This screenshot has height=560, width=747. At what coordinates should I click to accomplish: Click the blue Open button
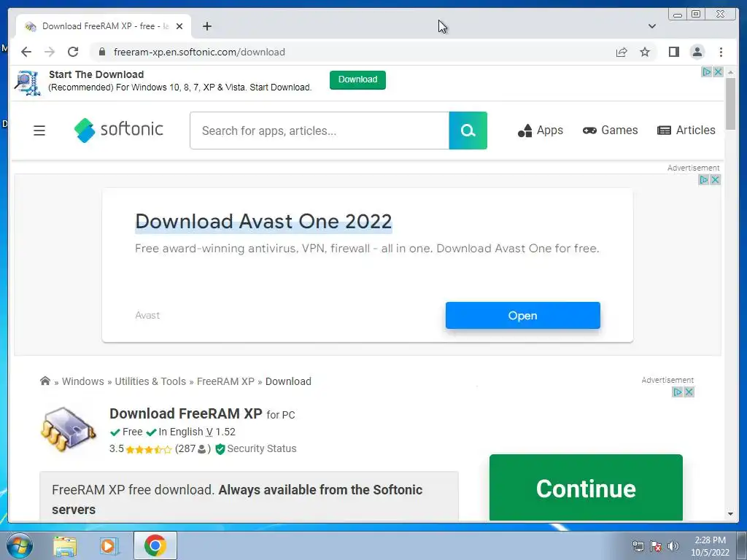(522, 315)
